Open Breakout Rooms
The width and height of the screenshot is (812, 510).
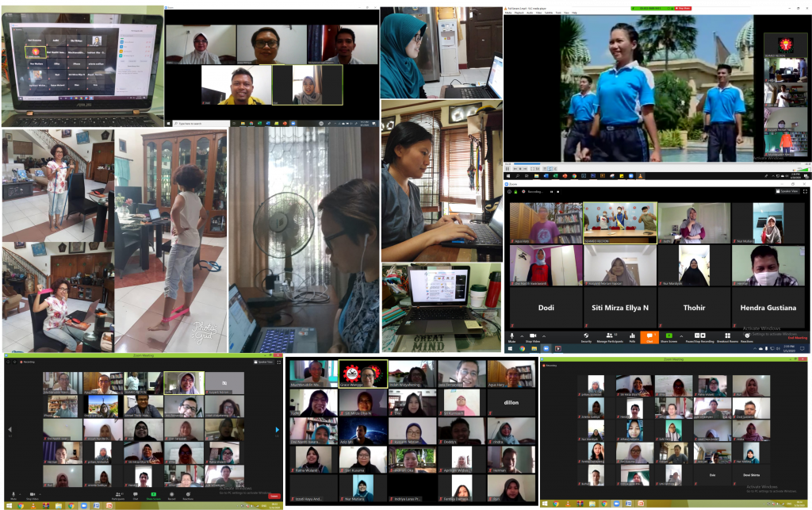[727, 337]
